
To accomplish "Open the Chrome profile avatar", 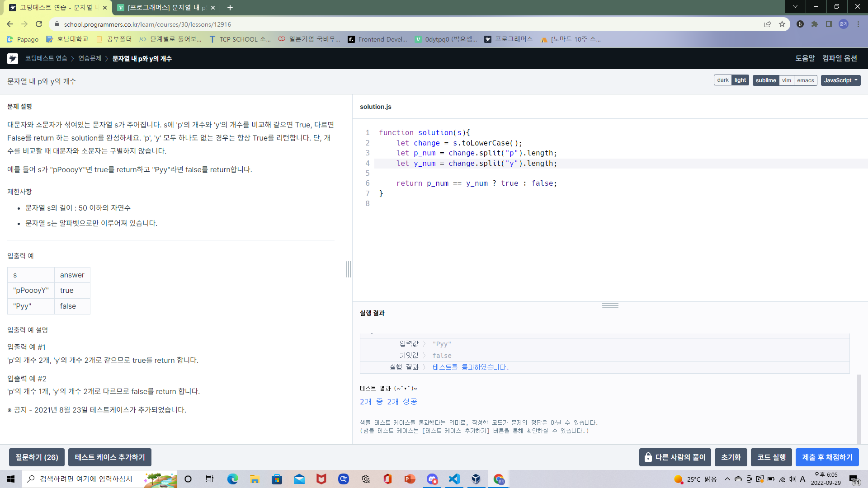I will [844, 24].
